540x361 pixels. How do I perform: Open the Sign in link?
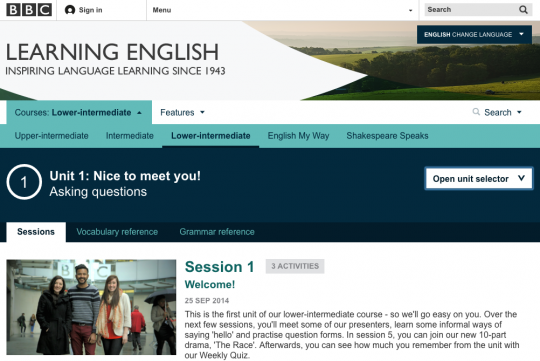tap(90, 10)
